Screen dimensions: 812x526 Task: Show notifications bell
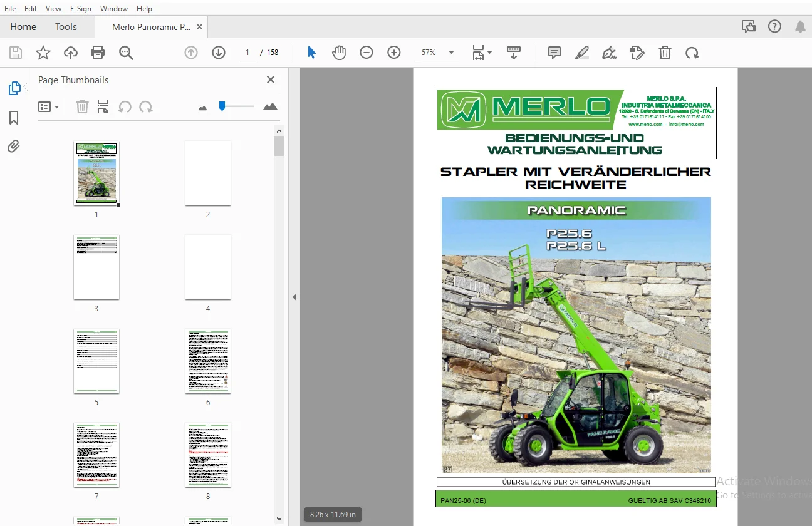click(x=800, y=26)
